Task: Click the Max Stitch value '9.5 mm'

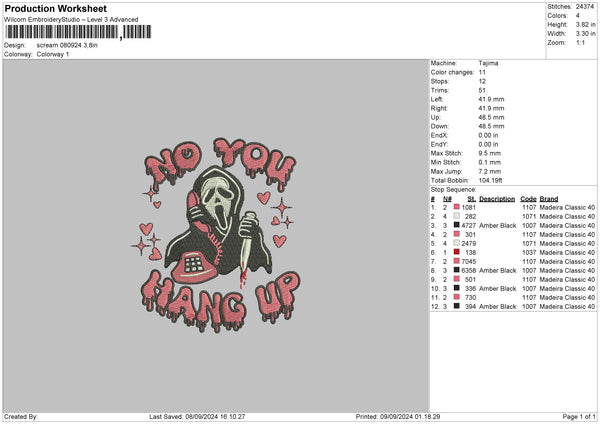Action: point(490,153)
